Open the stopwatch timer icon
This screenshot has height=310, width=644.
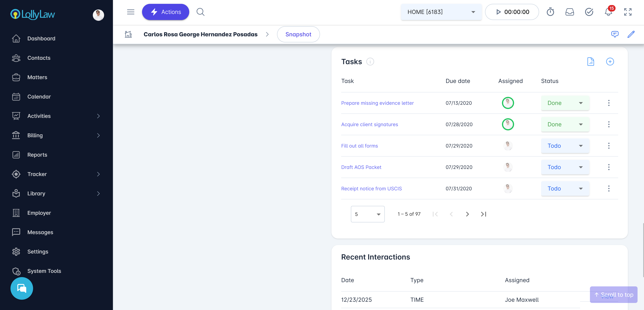click(550, 12)
